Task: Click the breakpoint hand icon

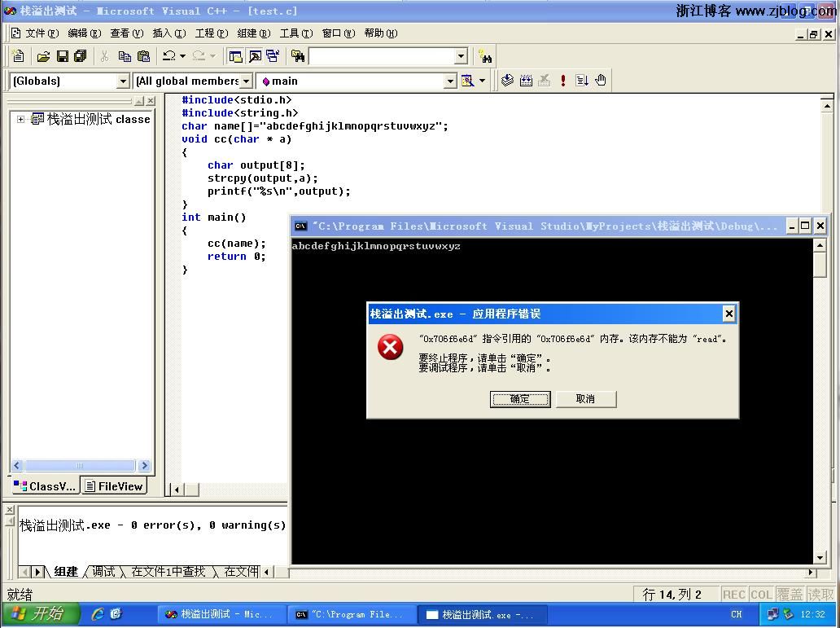Action: pos(601,81)
